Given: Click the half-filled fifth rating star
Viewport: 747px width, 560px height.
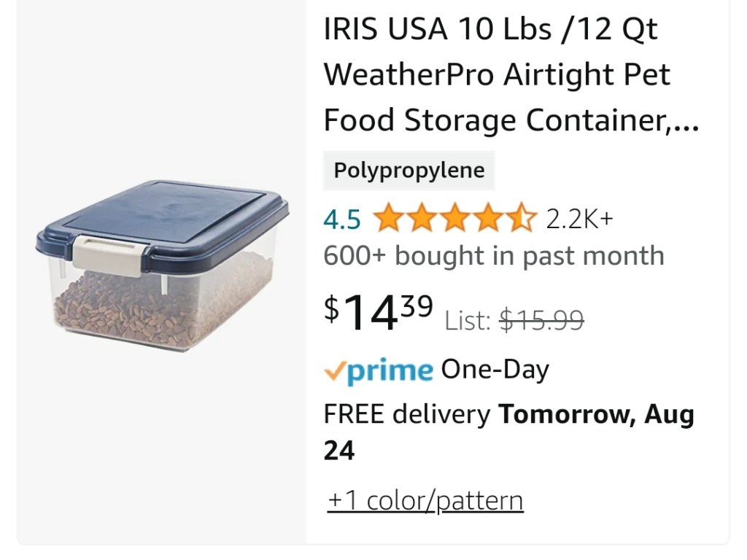Looking at the screenshot, I should coord(522,219).
